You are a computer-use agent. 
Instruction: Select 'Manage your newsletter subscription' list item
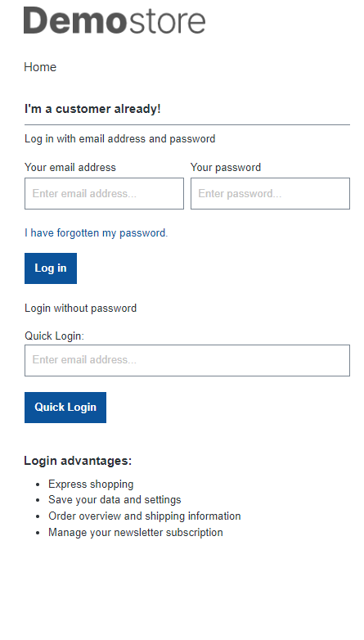(x=136, y=532)
